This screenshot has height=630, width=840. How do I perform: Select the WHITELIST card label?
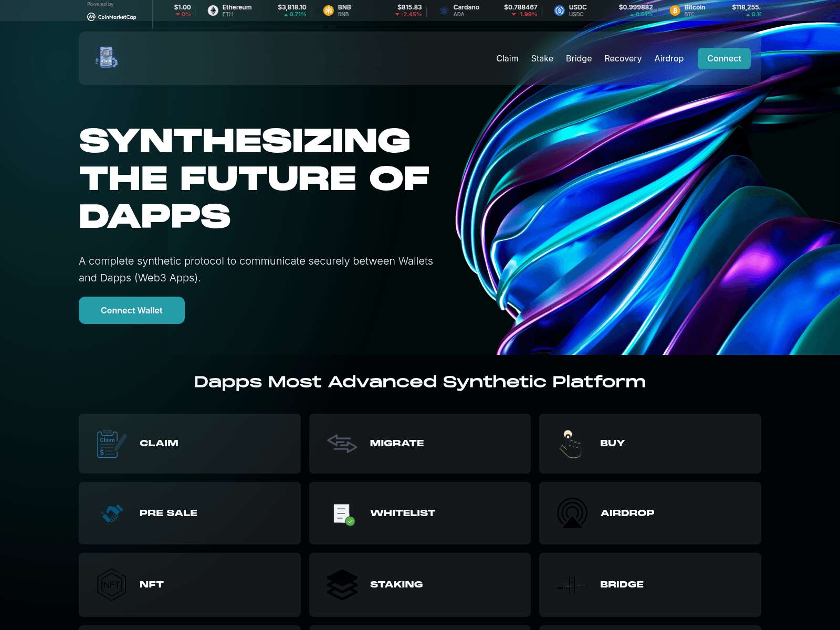[x=403, y=513]
